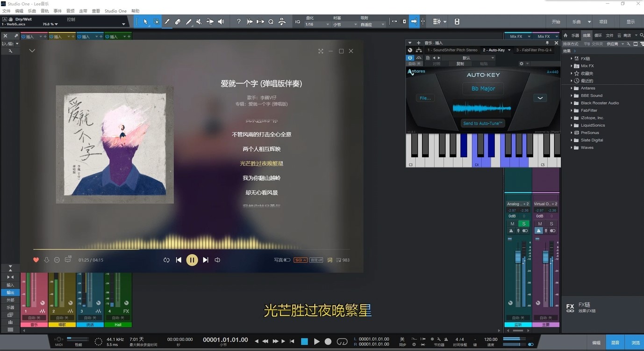Adjust the Dry/Wet level slider
The height and width of the screenshot is (351, 644).
click(49, 23)
